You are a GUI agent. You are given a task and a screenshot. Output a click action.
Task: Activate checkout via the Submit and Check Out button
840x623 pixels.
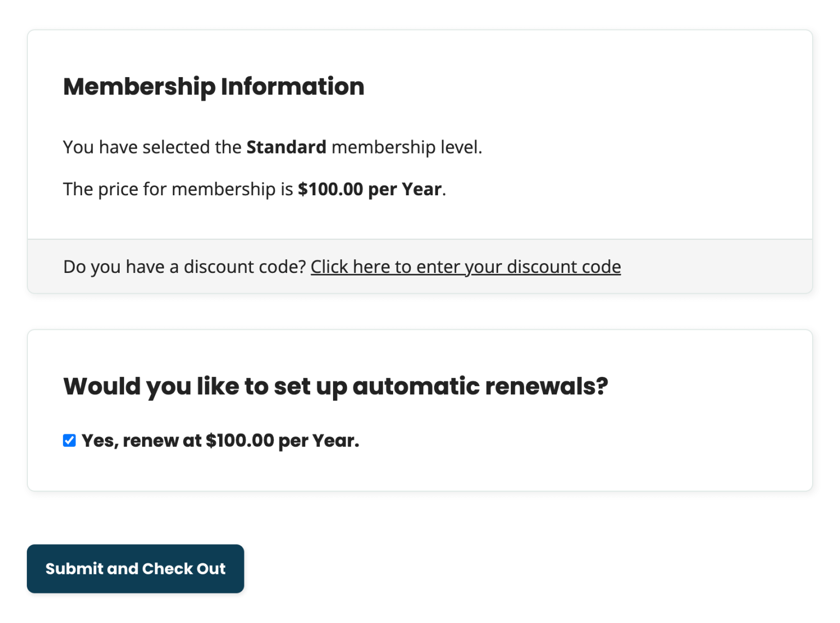(x=135, y=569)
